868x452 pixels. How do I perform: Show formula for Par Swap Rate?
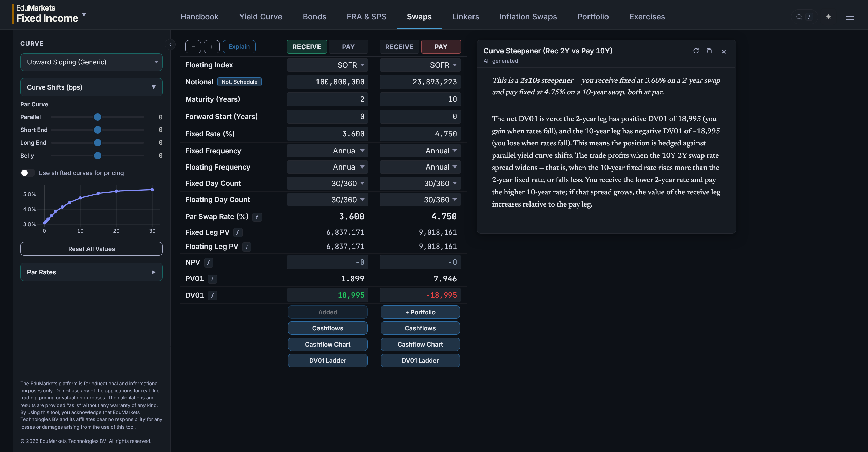point(257,217)
